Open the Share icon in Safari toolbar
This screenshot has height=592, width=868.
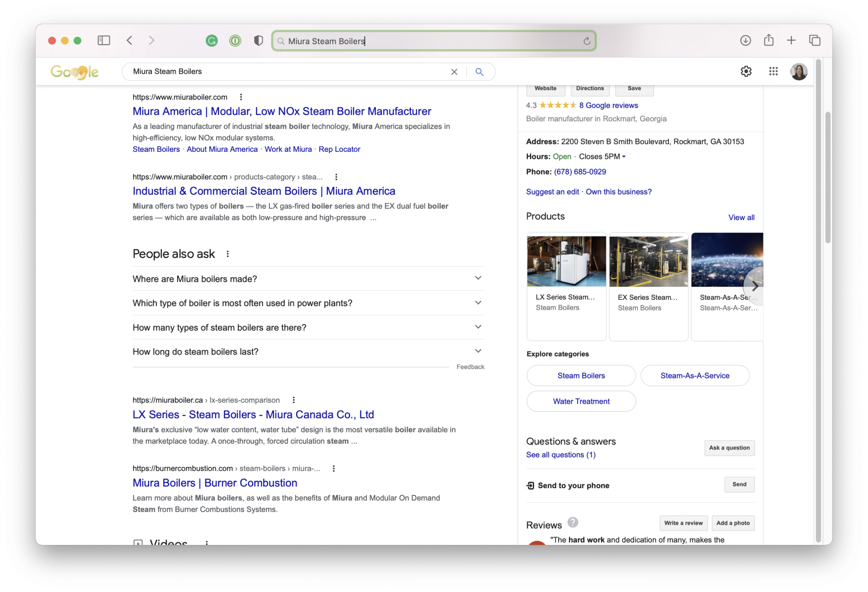coord(769,40)
